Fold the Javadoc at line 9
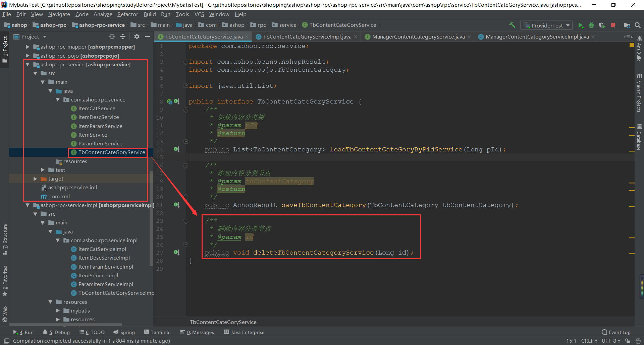This screenshot has width=644, height=345. click(x=186, y=110)
